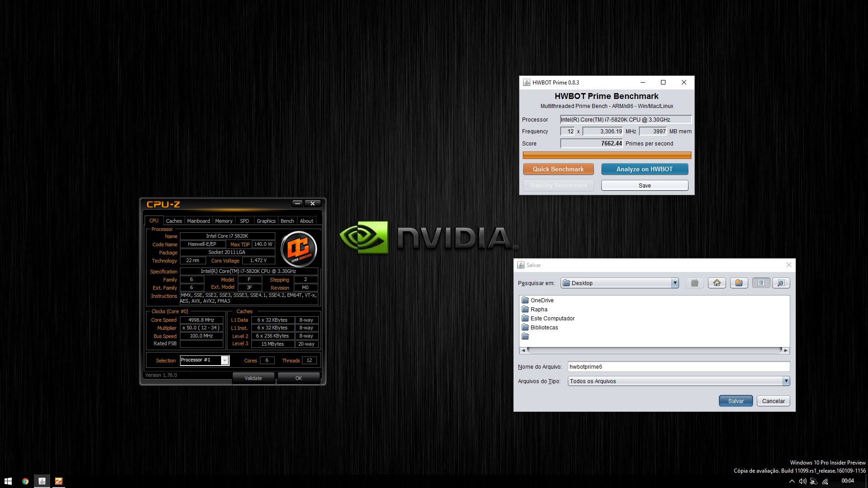Open the Bench tab in CPU-Z
This screenshot has height=488, width=868.
(287, 221)
